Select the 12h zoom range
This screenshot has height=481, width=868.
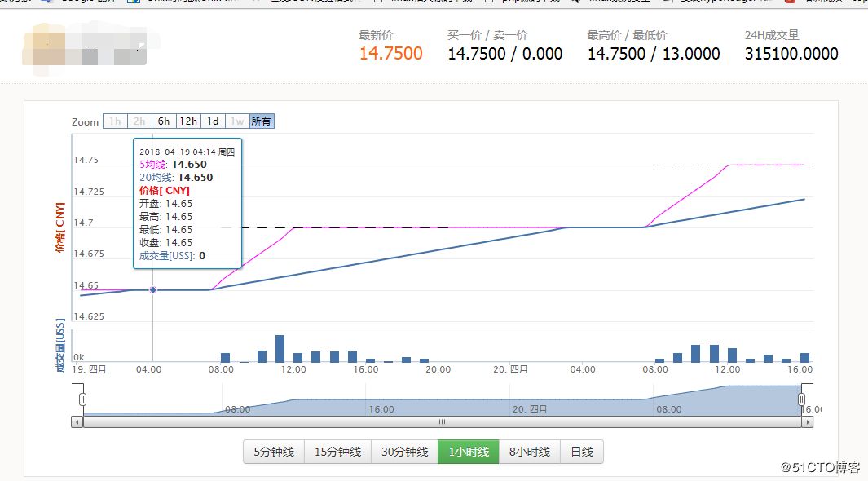188,121
